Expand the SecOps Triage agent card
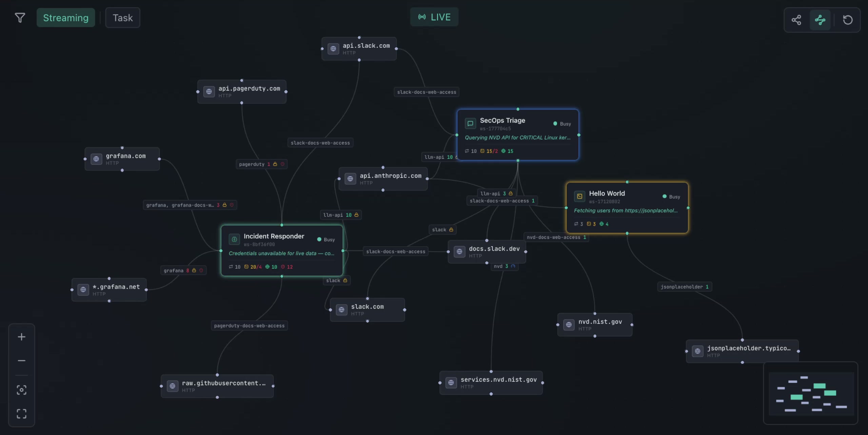 [518, 135]
